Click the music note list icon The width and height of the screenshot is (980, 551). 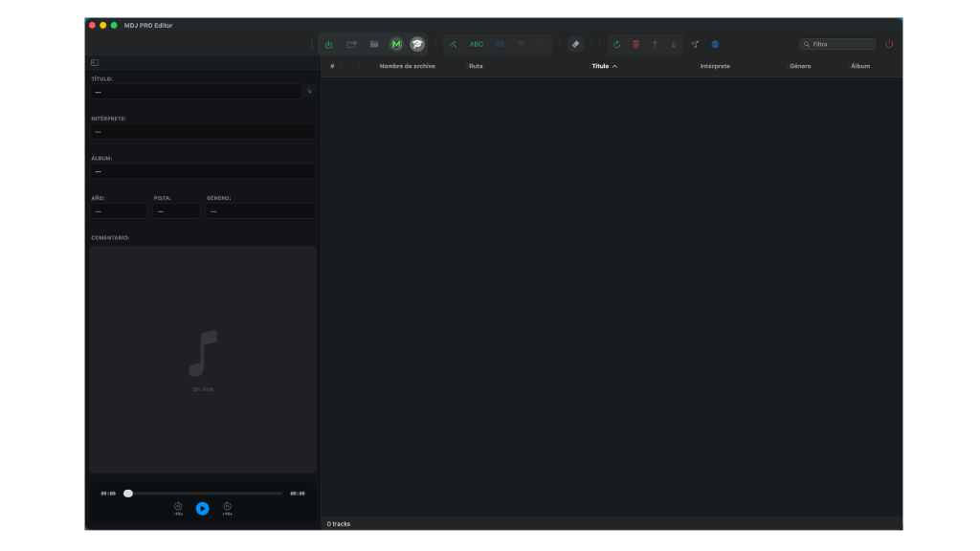click(x=695, y=44)
